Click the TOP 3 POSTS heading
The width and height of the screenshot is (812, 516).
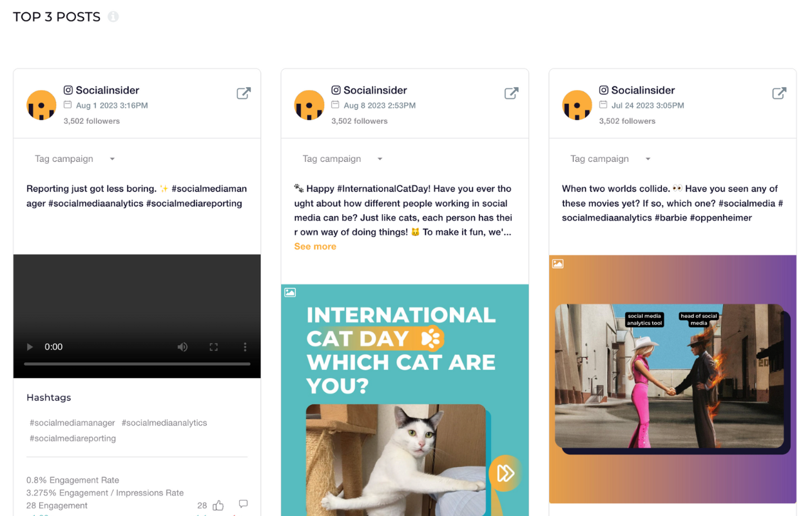pyautogui.click(x=57, y=17)
